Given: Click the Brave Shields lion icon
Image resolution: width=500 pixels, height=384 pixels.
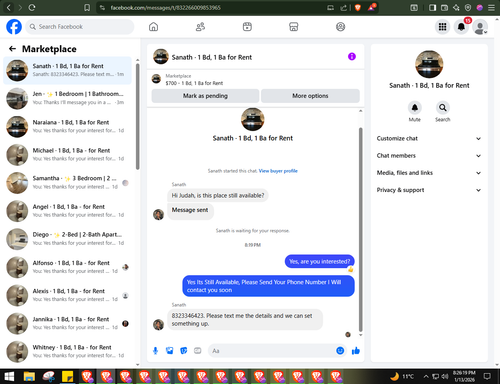Looking at the screenshot, I should point(358,7).
